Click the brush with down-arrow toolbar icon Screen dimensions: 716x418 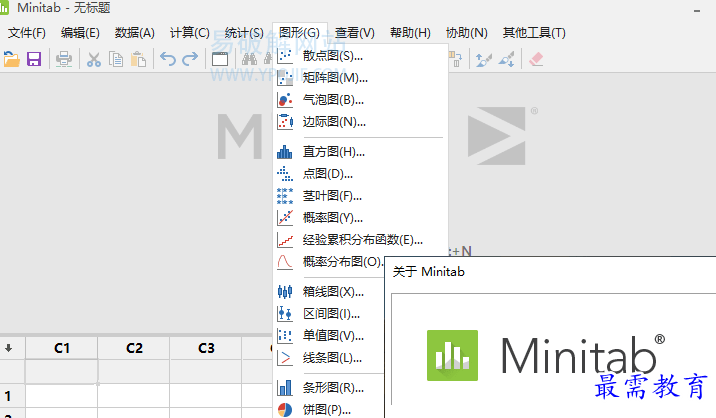point(506,59)
